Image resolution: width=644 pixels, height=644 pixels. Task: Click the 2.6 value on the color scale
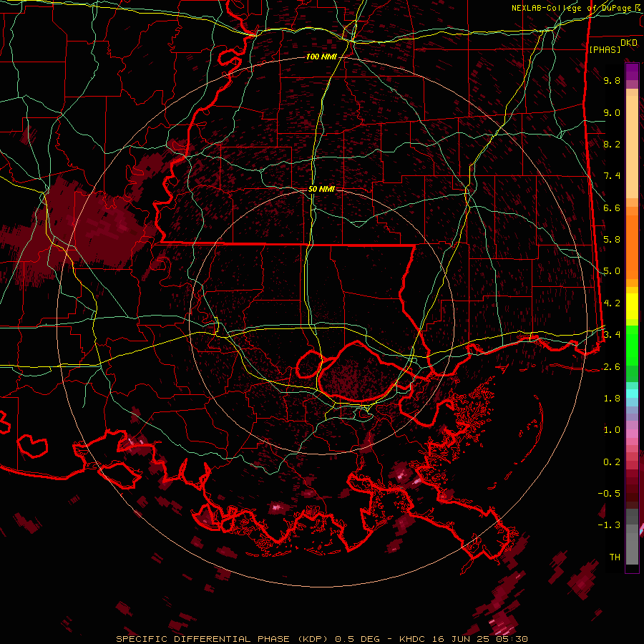[612, 367]
